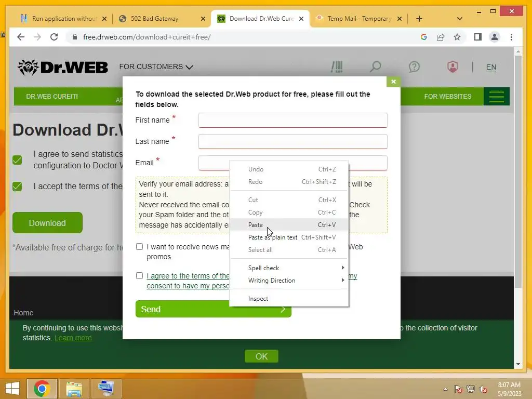
Task: Uncheck the send statistics checkbox
Action: click(x=17, y=160)
